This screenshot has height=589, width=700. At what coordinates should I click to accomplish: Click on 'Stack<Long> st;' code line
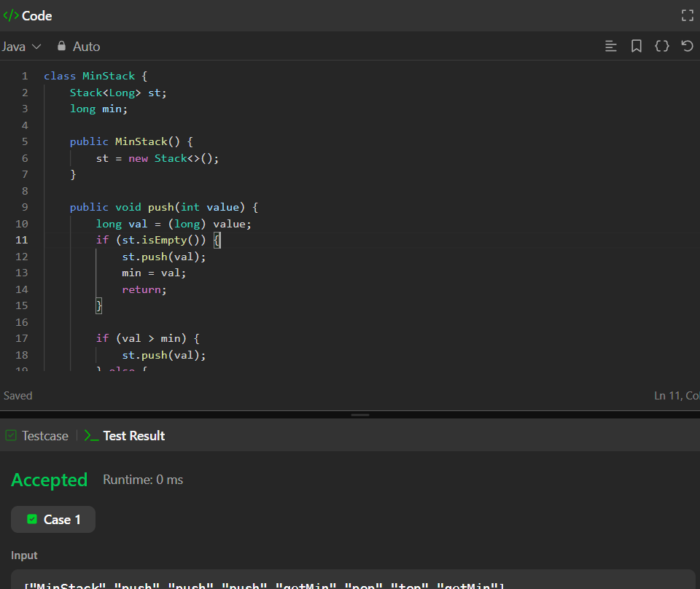tap(118, 93)
